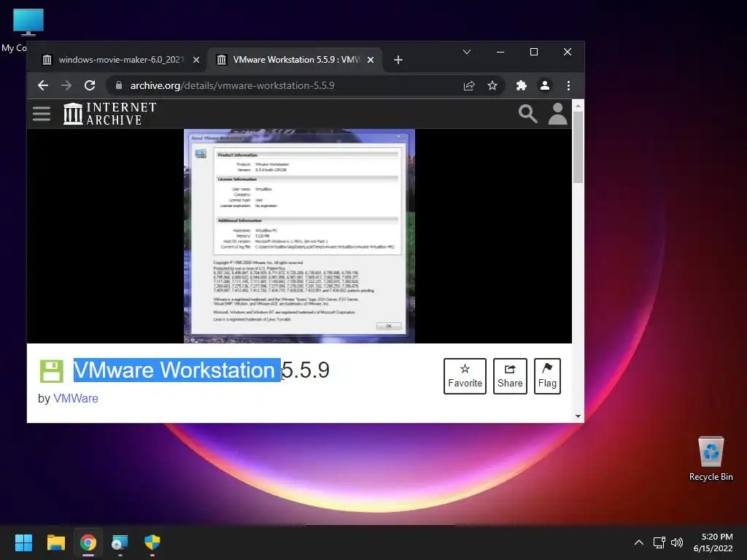Image resolution: width=747 pixels, height=560 pixels.
Task: Close the Chrome window
Action: [568, 52]
